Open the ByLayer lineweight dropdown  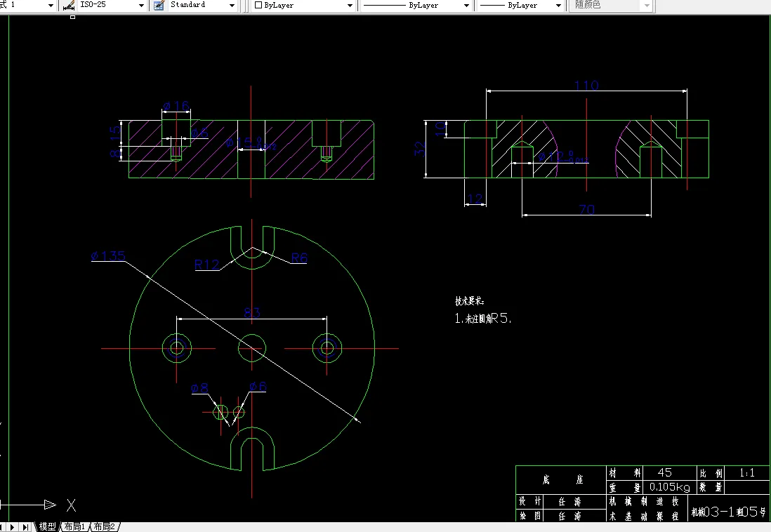click(x=558, y=6)
